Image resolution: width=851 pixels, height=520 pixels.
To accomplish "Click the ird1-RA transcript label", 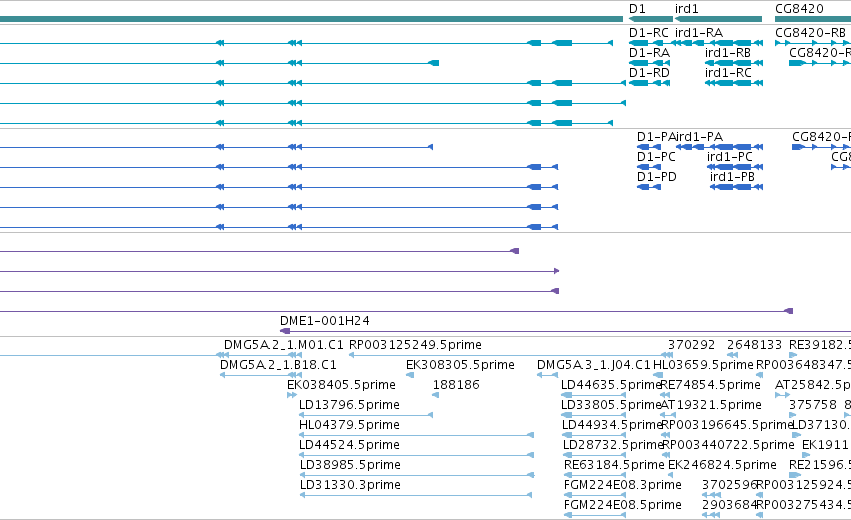I will point(699,33).
